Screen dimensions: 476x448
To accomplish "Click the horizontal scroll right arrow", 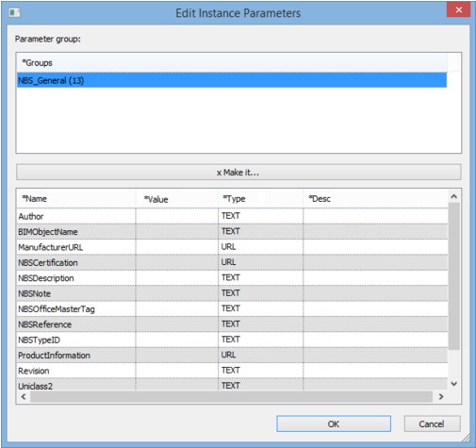I will pos(441,397).
